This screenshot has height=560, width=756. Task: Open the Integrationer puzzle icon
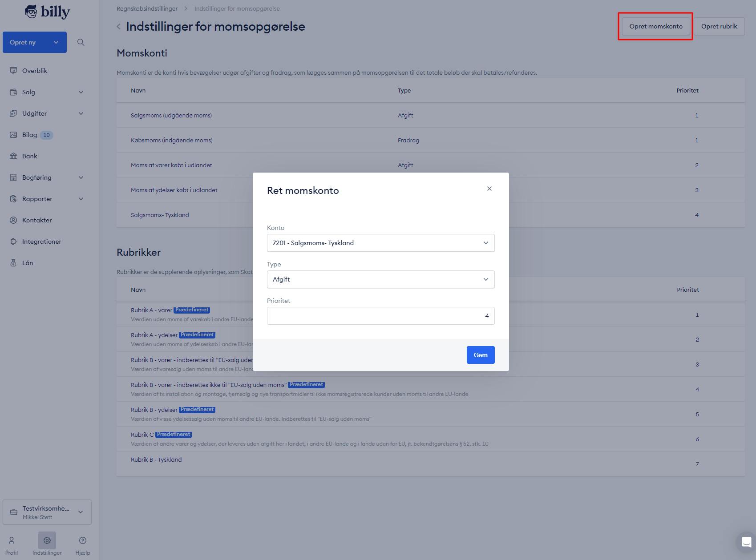[13, 242]
